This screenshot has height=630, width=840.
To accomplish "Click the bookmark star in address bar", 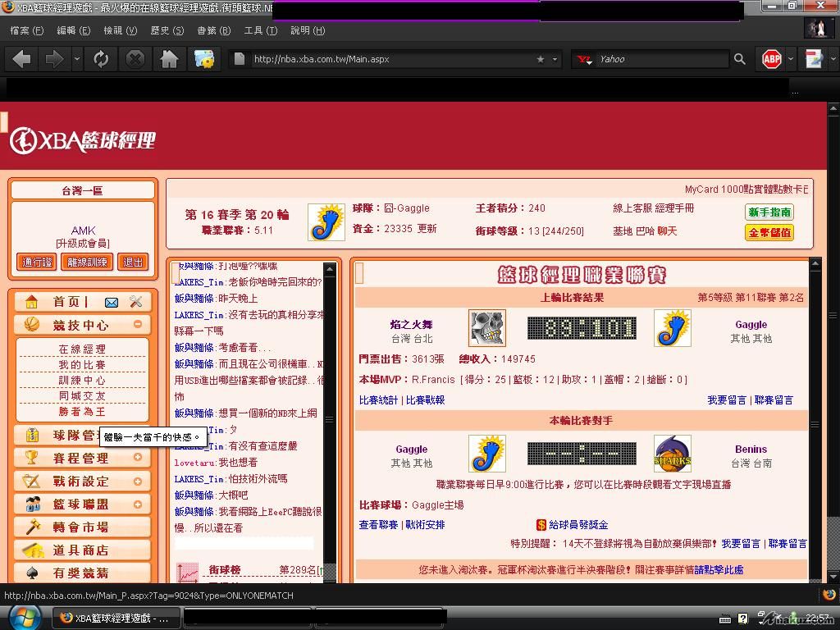I will pos(541,59).
